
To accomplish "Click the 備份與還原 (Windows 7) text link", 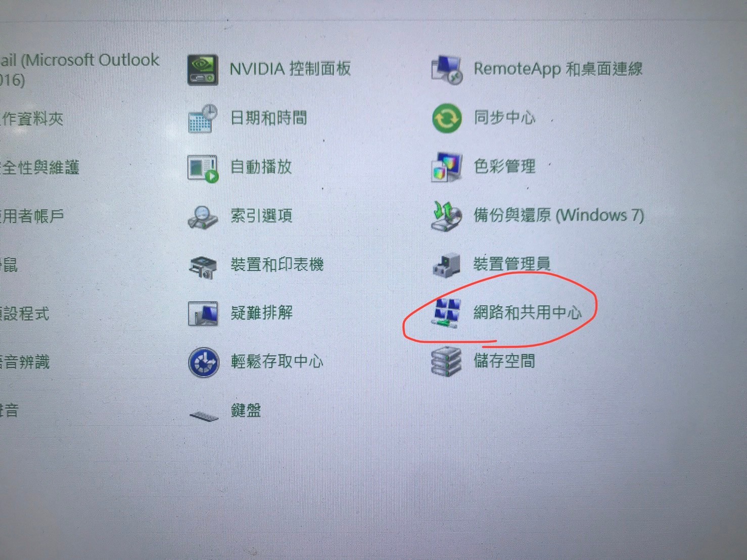I will tap(558, 215).
